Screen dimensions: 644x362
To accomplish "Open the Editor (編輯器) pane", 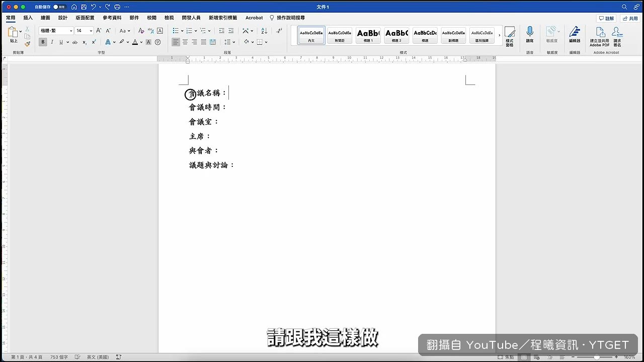I will click(575, 35).
